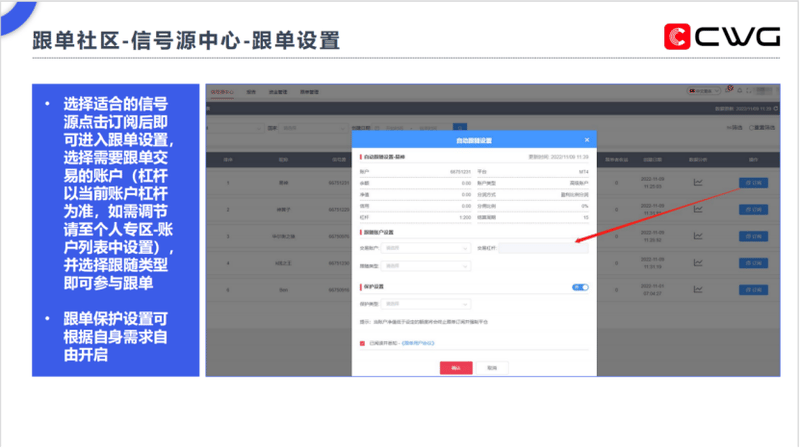Image resolution: width=800 pixels, height=448 pixels.
Task: Click the Ben signal name in table
Action: (x=284, y=290)
